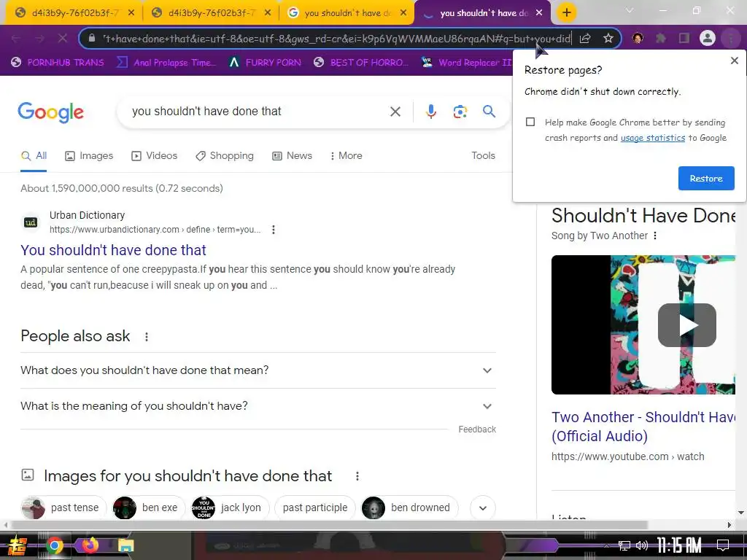
Task: Open the tab search dropdown arrow
Action: click(630, 10)
